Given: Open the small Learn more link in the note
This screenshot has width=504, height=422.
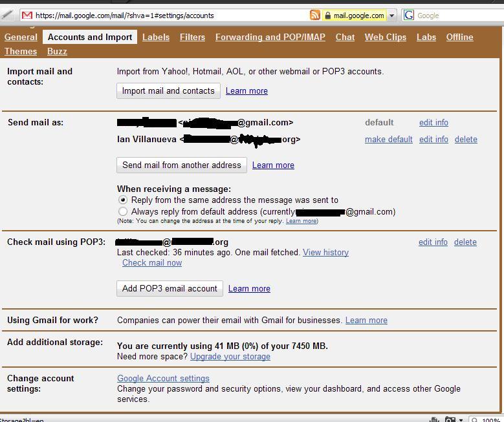Looking at the screenshot, I should click(301, 221).
